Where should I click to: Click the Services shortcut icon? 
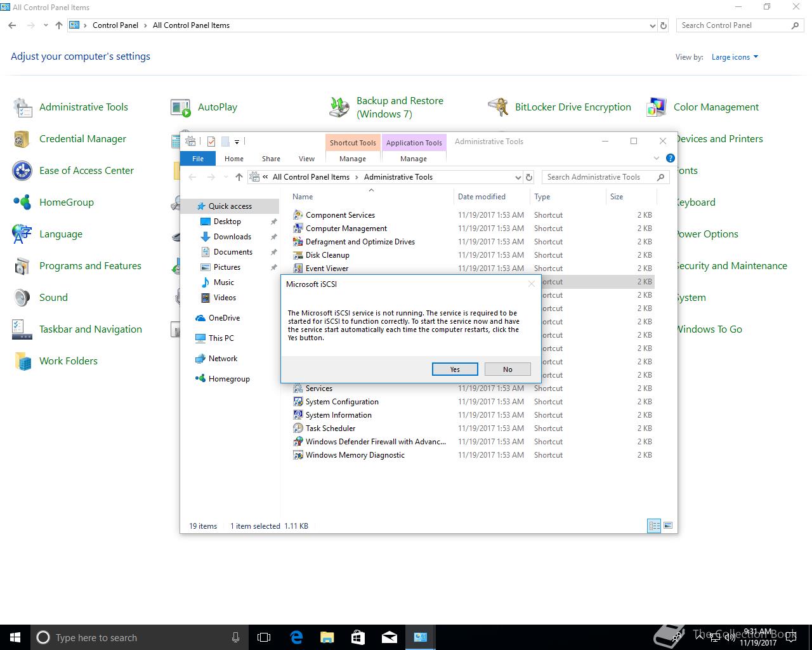(x=298, y=388)
